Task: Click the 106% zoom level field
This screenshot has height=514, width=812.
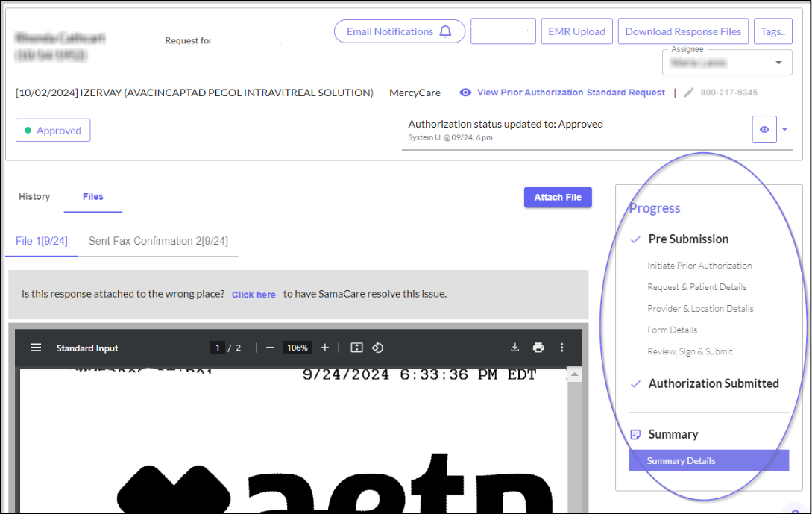Action: (x=298, y=348)
